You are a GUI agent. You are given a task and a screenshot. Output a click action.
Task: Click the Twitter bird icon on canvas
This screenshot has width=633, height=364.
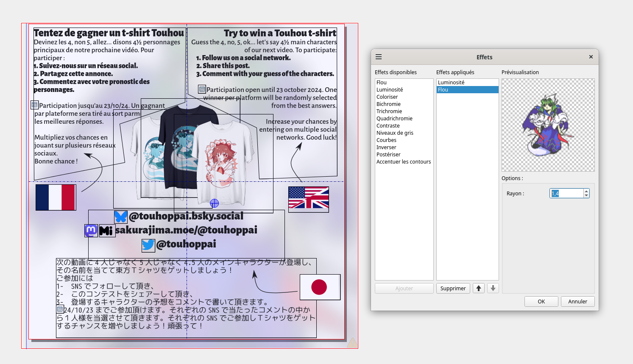click(148, 245)
